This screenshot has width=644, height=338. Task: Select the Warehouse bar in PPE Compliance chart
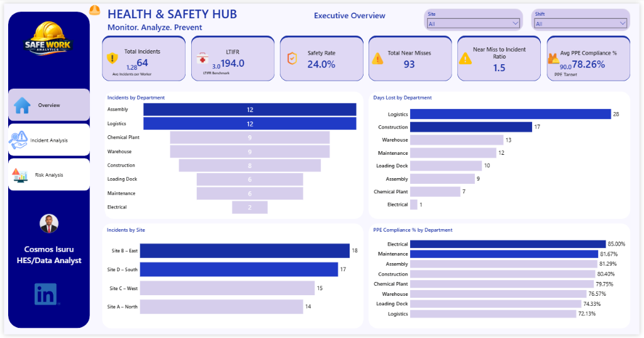point(498,294)
